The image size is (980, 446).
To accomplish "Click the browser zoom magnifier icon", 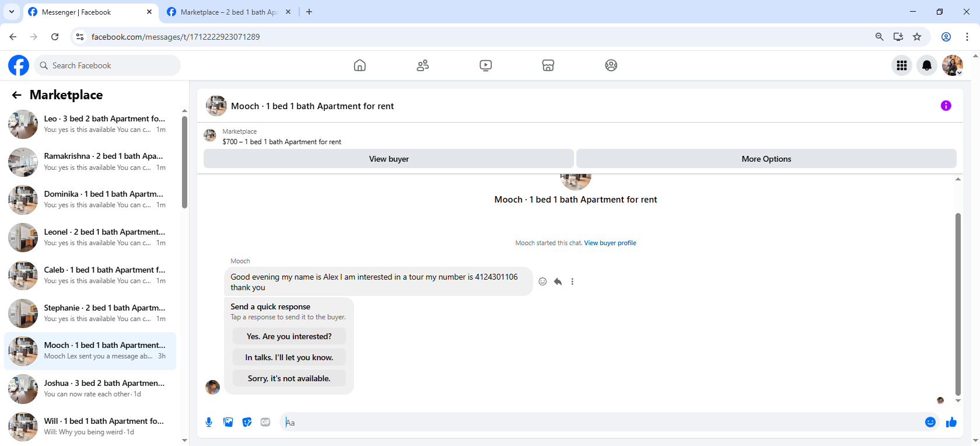I will (x=880, y=37).
